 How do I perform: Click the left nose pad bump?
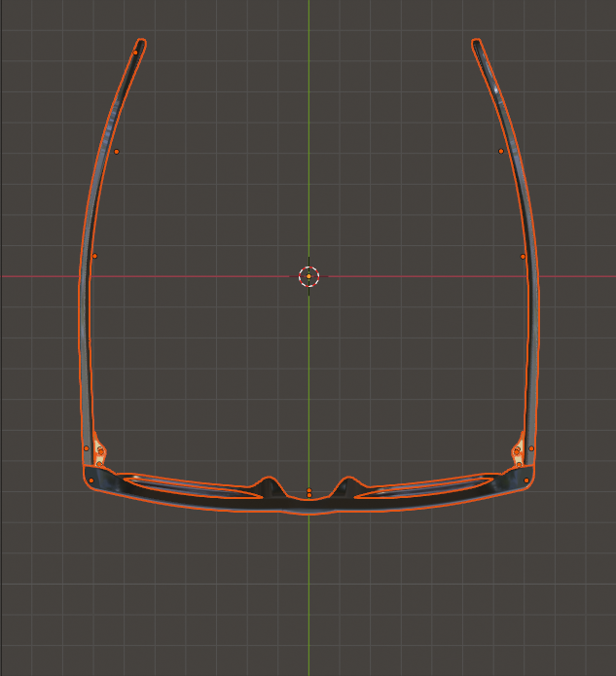pos(268,483)
